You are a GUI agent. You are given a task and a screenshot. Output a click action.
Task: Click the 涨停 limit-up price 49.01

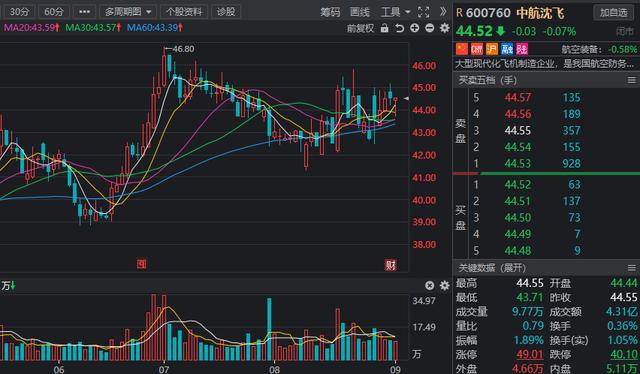[x=530, y=354]
